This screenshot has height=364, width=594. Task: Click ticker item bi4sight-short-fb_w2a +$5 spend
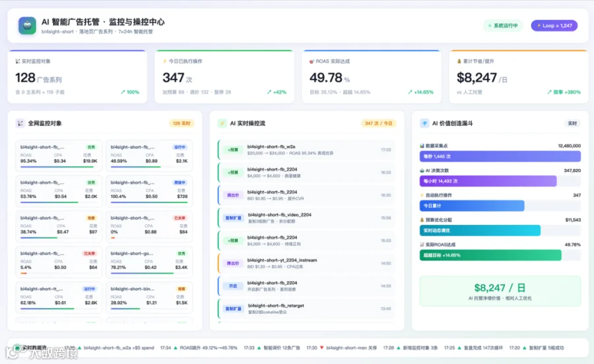tap(119, 348)
